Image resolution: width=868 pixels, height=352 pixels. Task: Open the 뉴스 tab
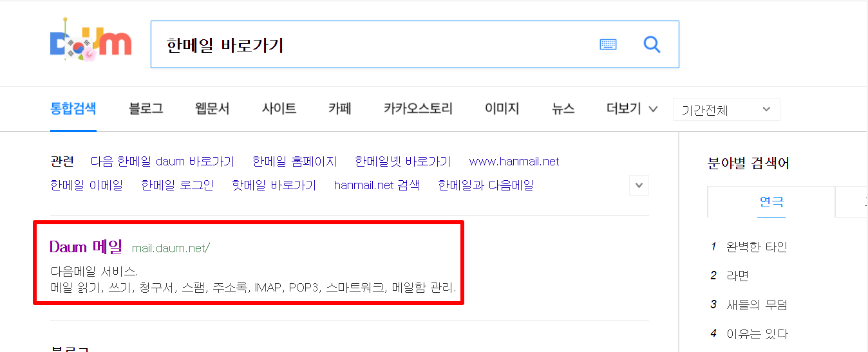click(563, 109)
